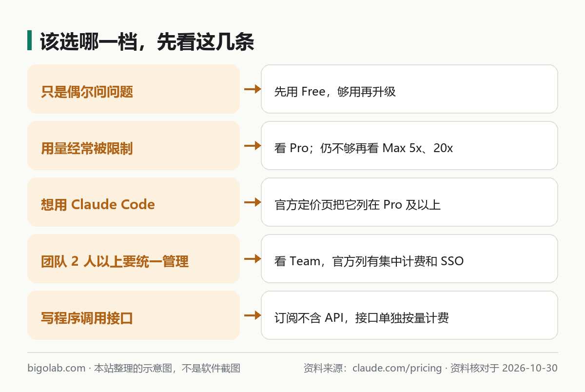Click the 资料来源 claude.com/pricing footer text

click(430, 368)
